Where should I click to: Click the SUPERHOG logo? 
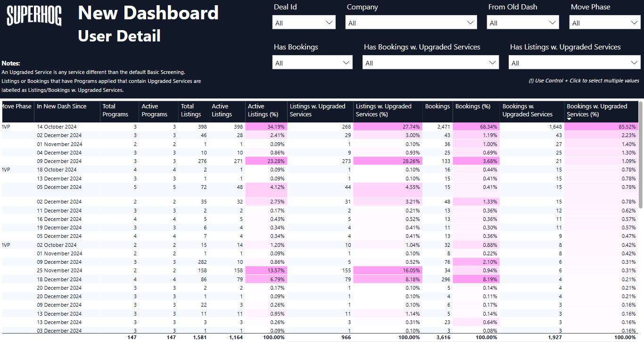[x=34, y=16]
